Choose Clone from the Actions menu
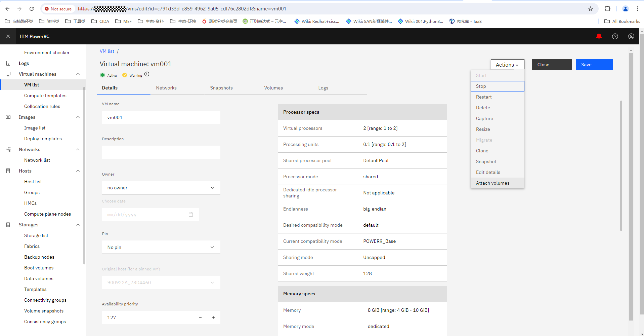Viewport: 644px width, 336px height. [x=497, y=151]
